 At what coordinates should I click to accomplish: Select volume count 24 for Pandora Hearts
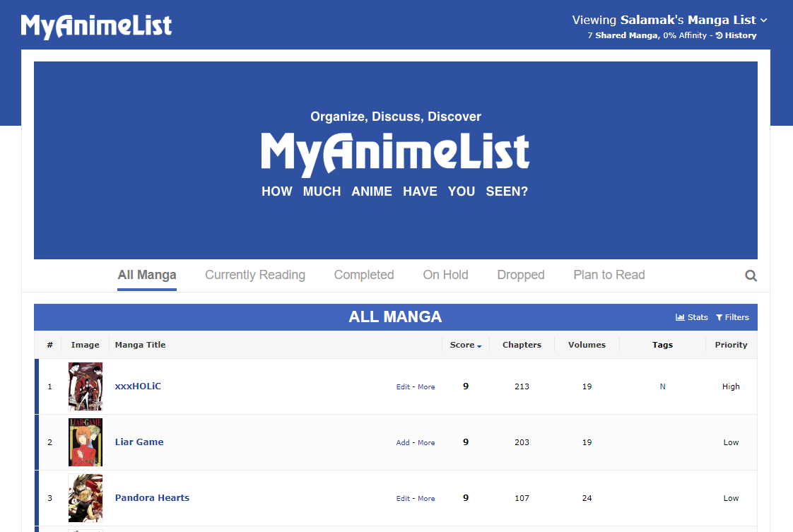tap(587, 497)
